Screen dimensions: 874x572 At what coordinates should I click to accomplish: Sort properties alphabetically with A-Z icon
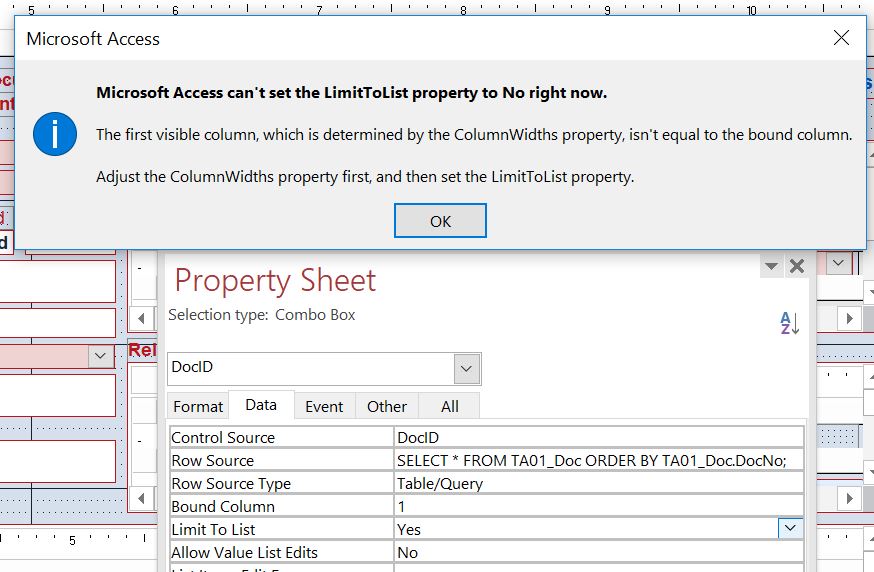[x=790, y=323]
